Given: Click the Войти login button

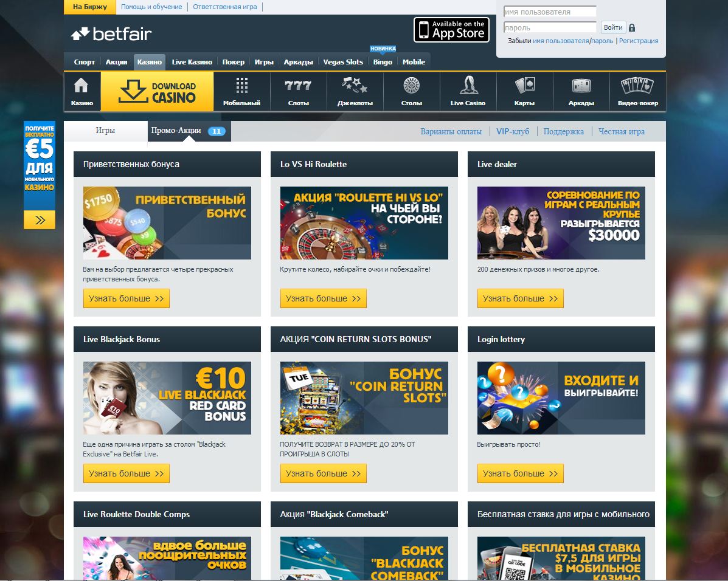Looking at the screenshot, I should 613,27.
